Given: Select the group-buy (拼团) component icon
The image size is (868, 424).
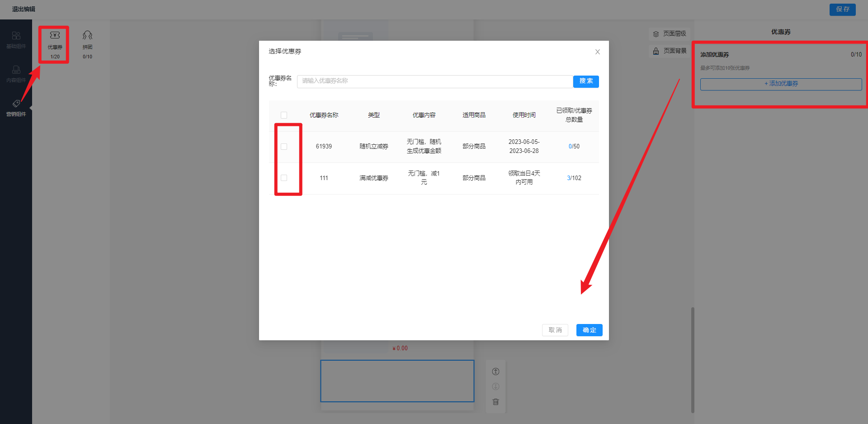Looking at the screenshot, I should click(87, 36).
